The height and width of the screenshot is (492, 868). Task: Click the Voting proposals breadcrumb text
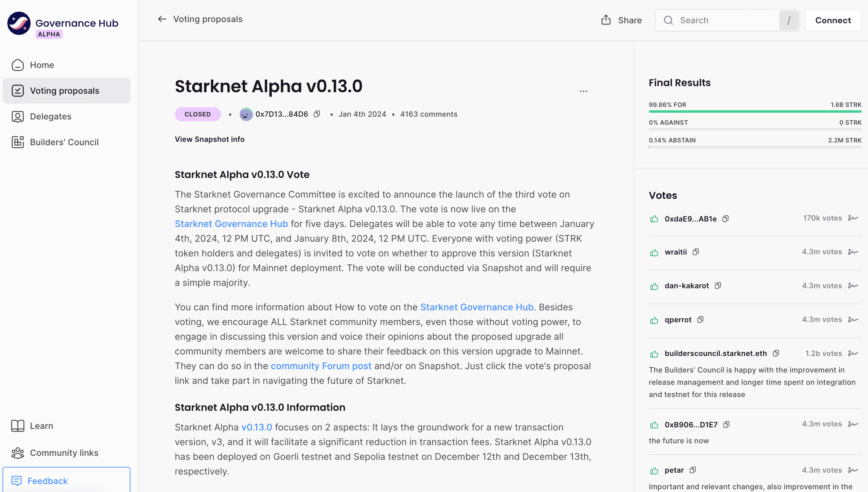208,19
